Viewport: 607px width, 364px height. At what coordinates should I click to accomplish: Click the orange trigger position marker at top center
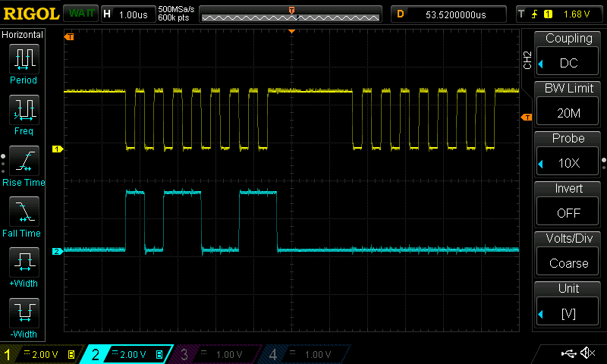click(x=292, y=31)
